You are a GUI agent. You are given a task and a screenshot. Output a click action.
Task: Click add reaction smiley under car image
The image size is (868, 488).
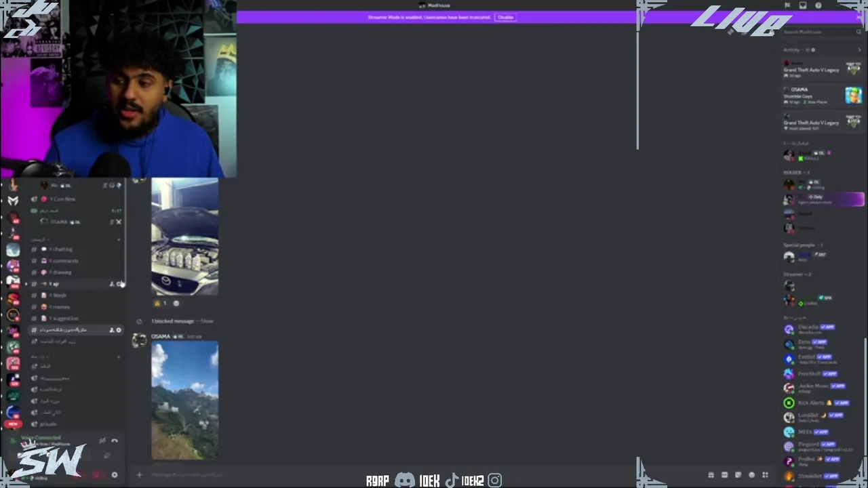pyautogui.click(x=176, y=304)
